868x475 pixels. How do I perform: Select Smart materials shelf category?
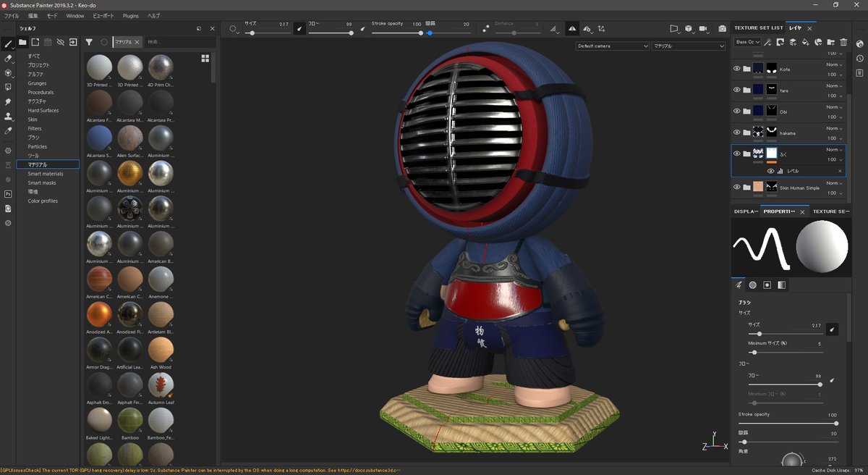click(x=46, y=174)
